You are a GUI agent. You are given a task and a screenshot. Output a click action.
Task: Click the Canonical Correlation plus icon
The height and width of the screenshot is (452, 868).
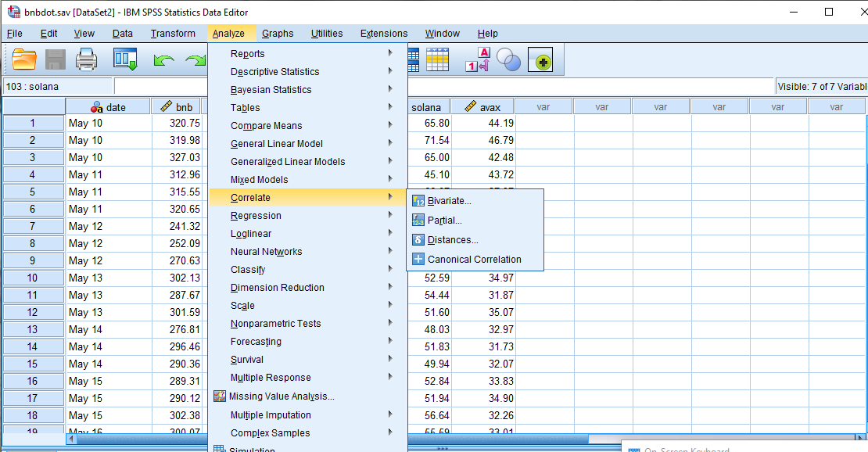pyautogui.click(x=418, y=260)
